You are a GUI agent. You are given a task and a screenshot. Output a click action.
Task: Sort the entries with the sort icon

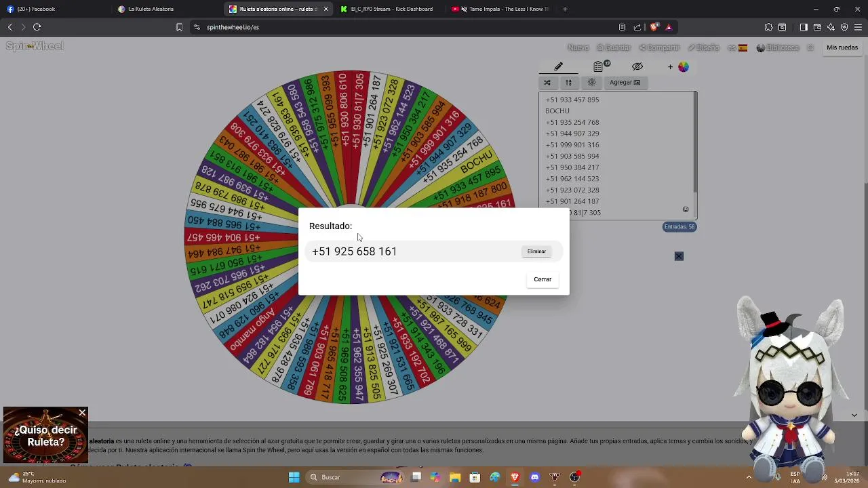click(568, 83)
